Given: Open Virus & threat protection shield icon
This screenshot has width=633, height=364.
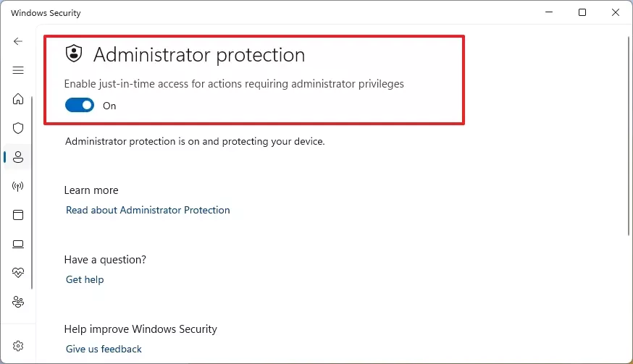Looking at the screenshot, I should 18,128.
